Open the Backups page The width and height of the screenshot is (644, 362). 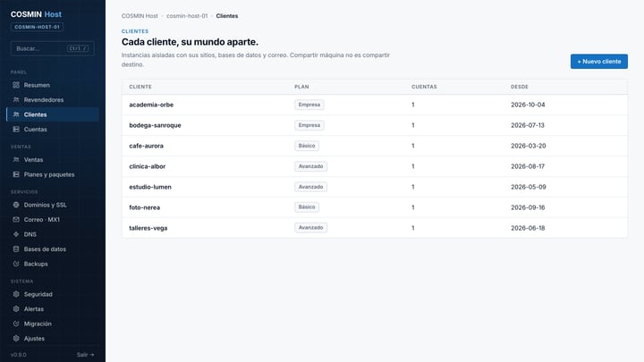(x=53, y=264)
